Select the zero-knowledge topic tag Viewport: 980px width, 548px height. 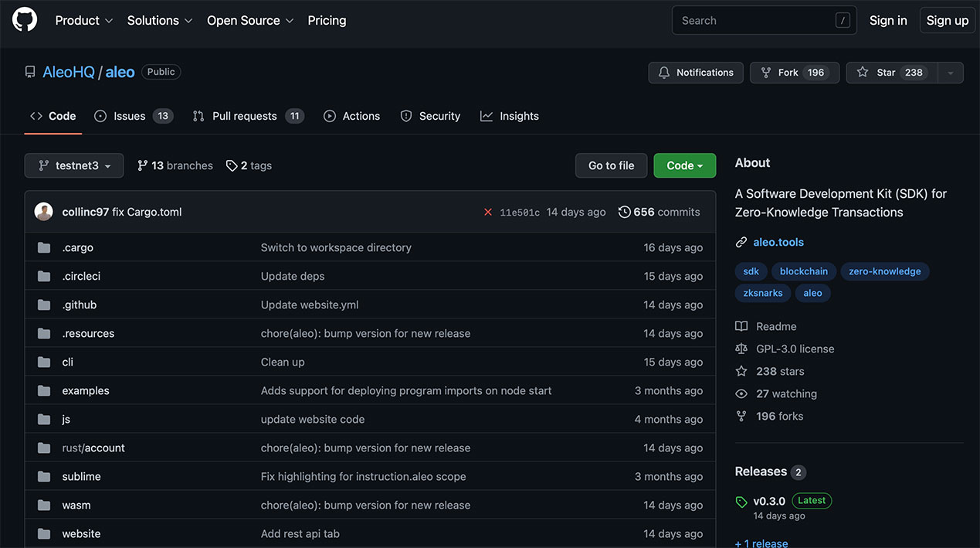pos(885,271)
